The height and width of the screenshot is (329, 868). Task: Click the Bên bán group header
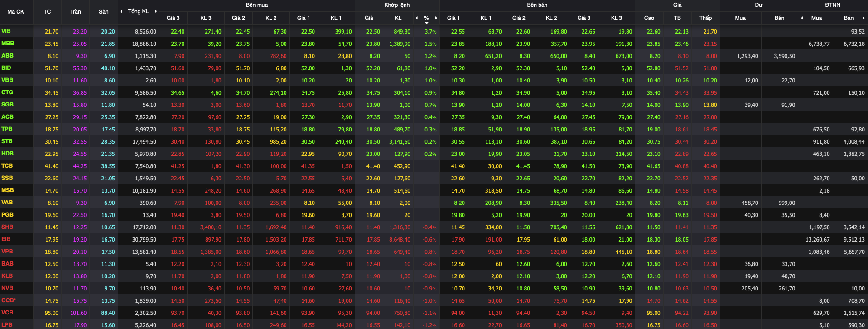537,5
